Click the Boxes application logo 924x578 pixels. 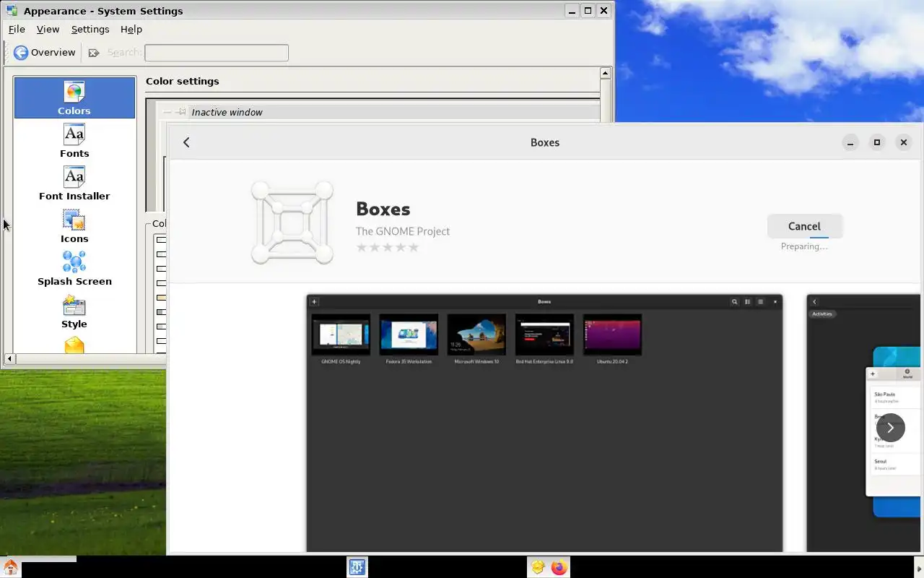[x=292, y=223]
